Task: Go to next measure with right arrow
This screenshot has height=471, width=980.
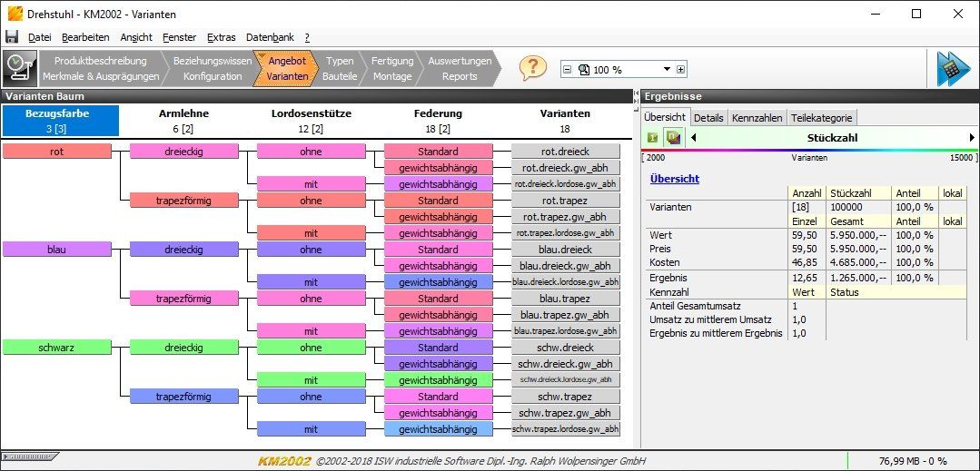Action: point(972,138)
